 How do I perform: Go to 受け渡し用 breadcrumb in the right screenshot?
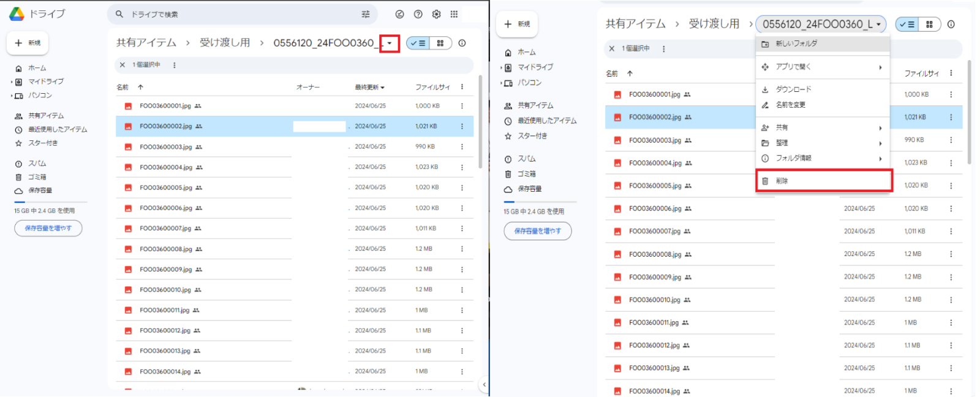coord(714,24)
